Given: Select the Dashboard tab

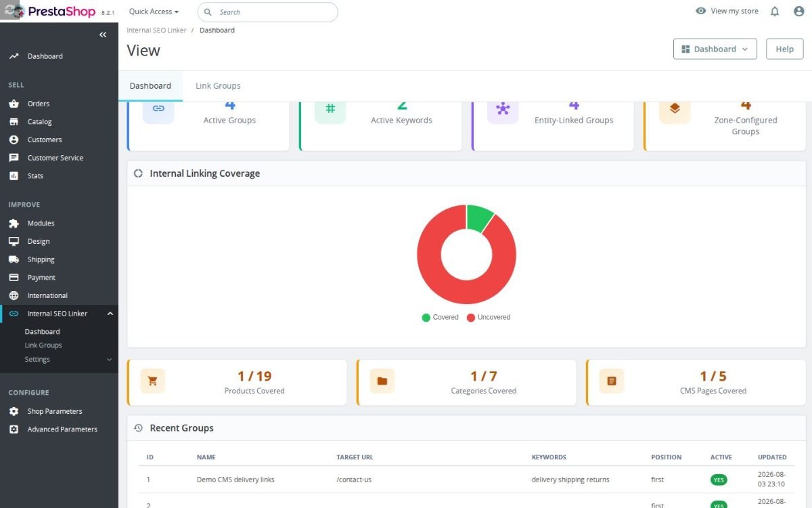Looking at the screenshot, I should (x=150, y=86).
